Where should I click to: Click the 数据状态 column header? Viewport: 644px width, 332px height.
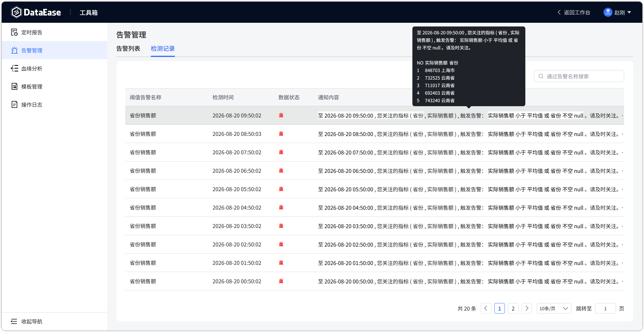coord(289,97)
